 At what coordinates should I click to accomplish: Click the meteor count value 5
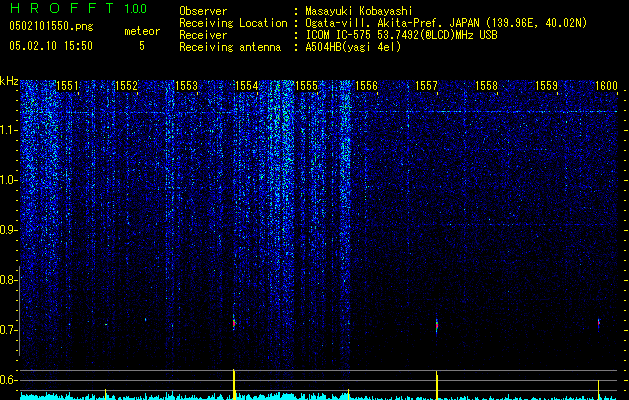pos(142,46)
